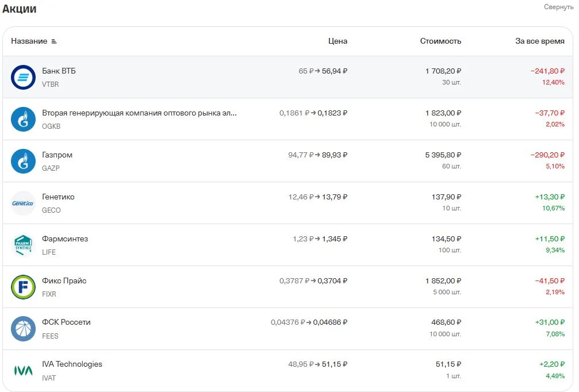Screen dimensions: 579x392
Task: Open the IVA Technologies stock name
Action: [x=72, y=364]
